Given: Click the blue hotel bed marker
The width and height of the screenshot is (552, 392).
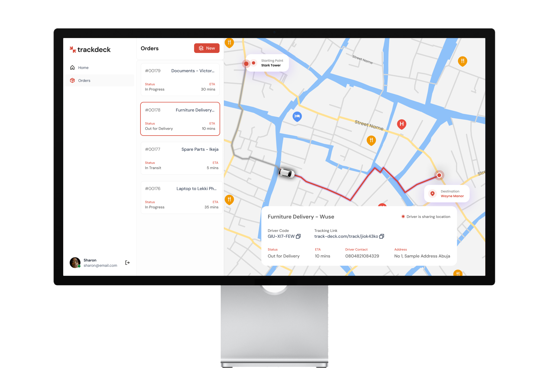Looking at the screenshot, I should (297, 116).
